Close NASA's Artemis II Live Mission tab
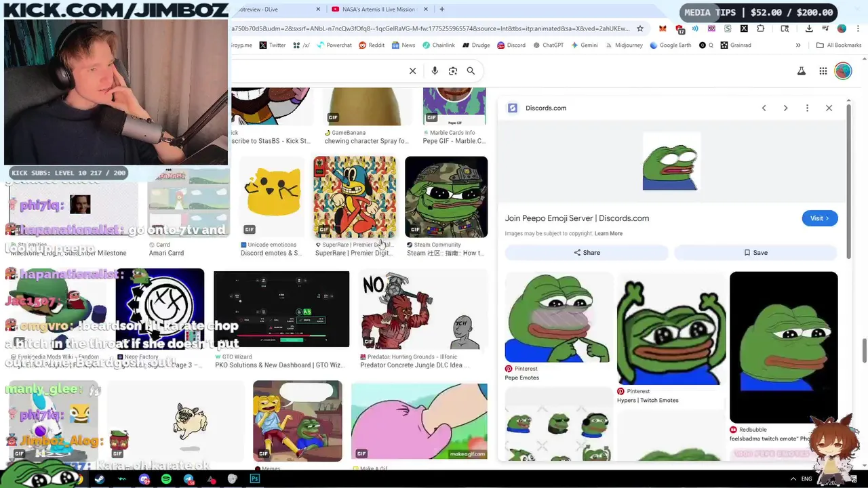Image resolution: width=868 pixels, height=488 pixels. pyautogui.click(x=426, y=9)
